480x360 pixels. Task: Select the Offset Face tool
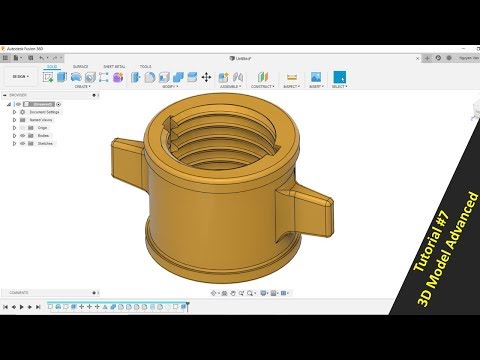pos(192,77)
